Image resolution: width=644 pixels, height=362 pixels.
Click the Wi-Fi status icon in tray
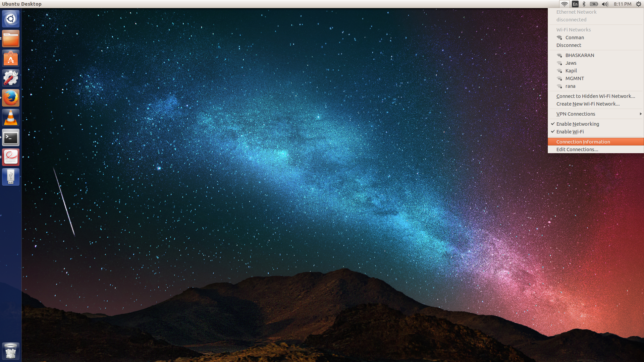point(565,4)
